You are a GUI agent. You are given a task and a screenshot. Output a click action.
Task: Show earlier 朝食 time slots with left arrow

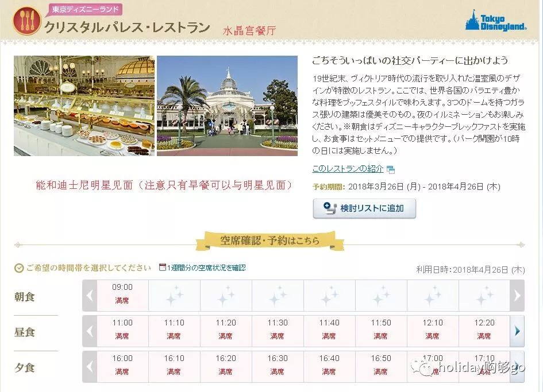[90, 296]
